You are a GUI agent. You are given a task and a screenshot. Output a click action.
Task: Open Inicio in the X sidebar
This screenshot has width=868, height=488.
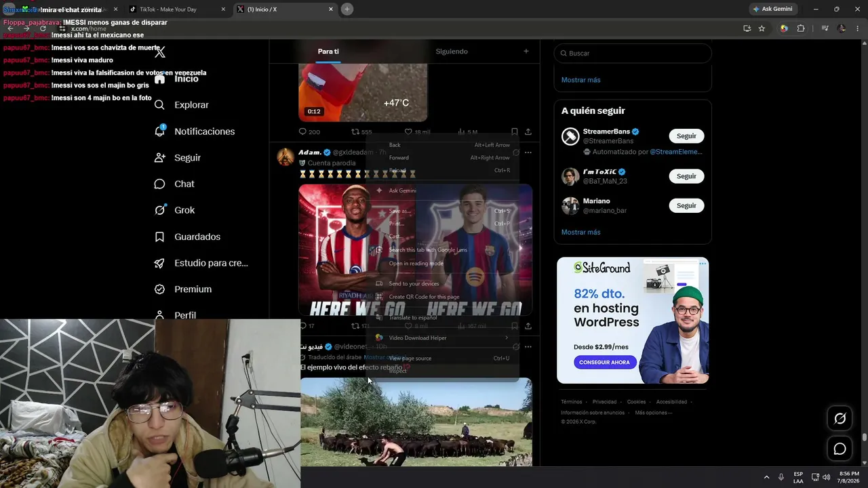[x=177, y=79]
